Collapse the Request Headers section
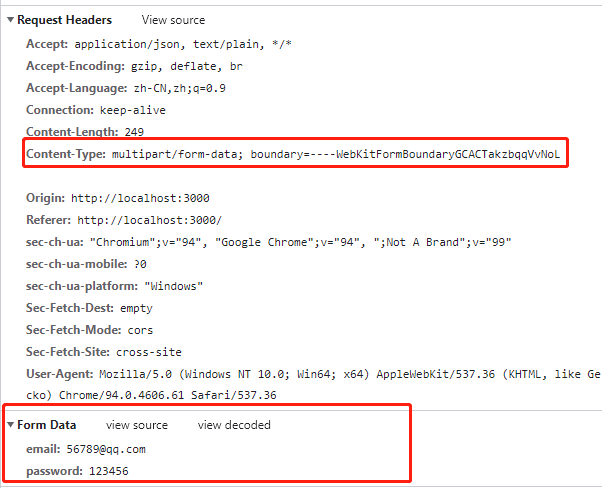This screenshot has width=602, height=488. pos(10,20)
